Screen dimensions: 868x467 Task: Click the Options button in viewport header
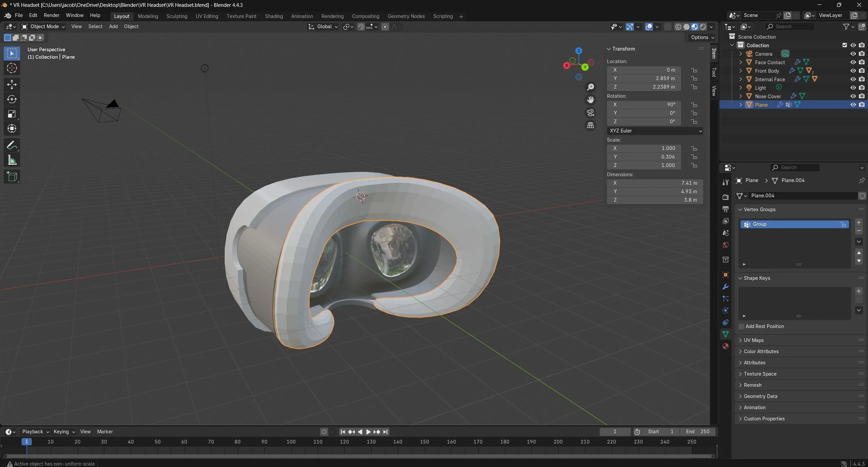pos(702,37)
